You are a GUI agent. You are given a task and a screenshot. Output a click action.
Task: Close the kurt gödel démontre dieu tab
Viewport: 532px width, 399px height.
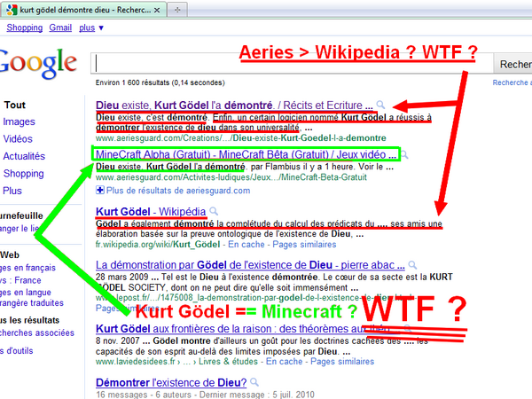coord(157,10)
